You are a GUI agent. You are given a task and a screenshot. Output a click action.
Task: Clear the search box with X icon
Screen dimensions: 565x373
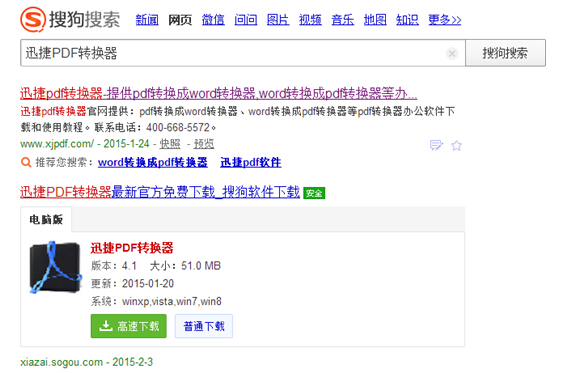pyautogui.click(x=451, y=54)
